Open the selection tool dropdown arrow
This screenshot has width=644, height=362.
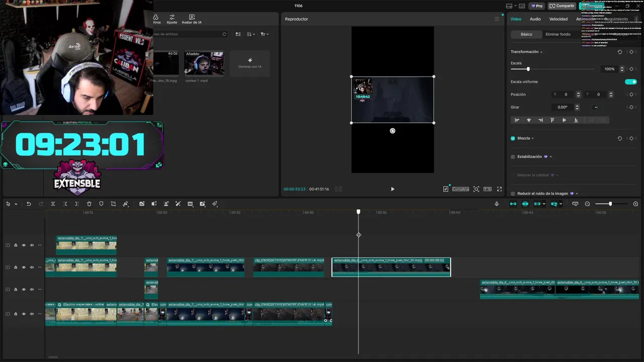[x=16, y=204]
